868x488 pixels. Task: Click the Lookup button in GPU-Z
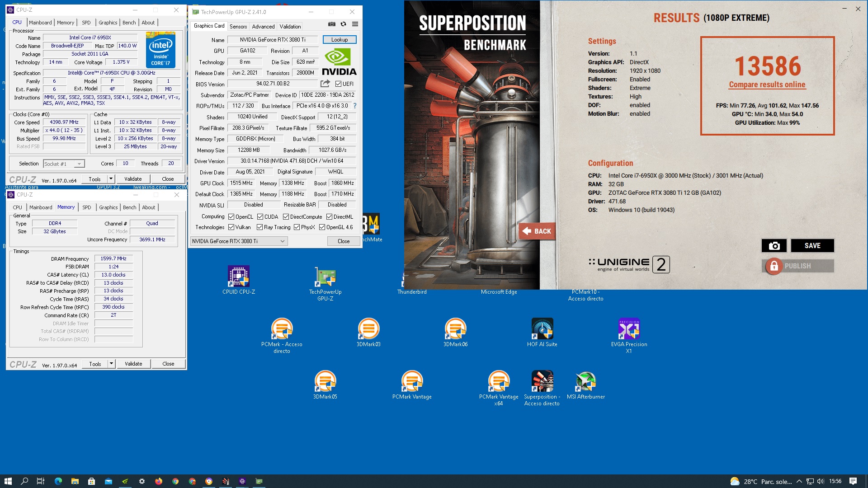pyautogui.click(x=340, y=40)
